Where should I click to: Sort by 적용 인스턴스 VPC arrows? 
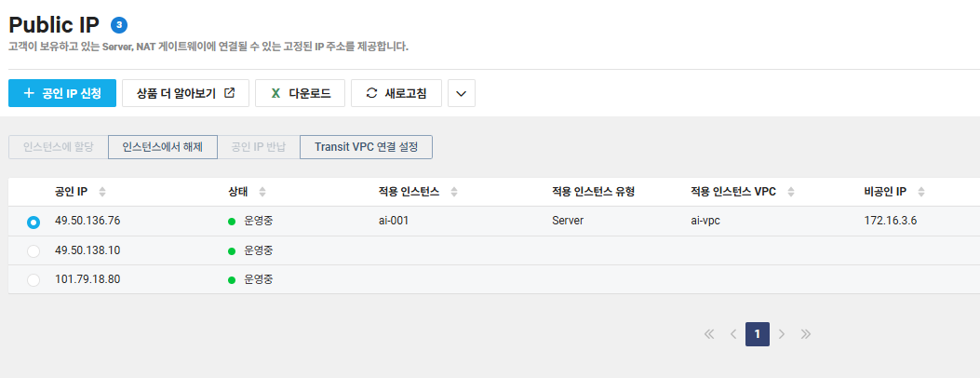[x=791, y=192]
